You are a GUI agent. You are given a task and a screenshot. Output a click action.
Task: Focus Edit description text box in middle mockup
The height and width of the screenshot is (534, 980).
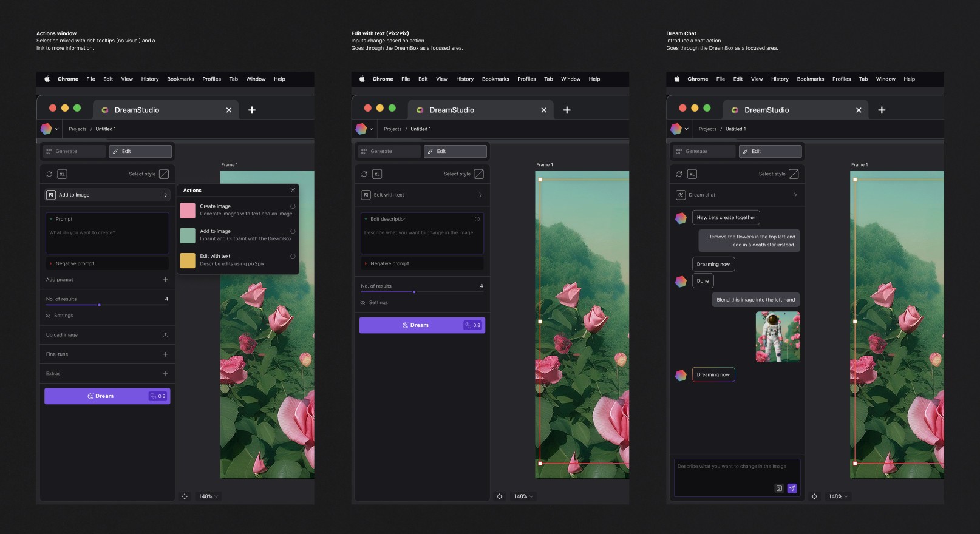tap(422, 233)
